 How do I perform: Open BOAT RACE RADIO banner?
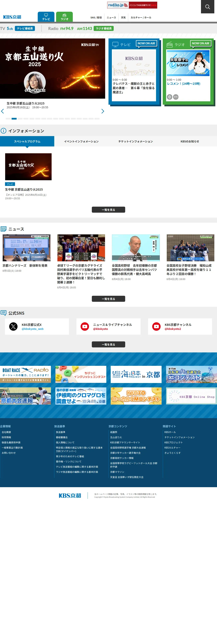tap(26, 374)
